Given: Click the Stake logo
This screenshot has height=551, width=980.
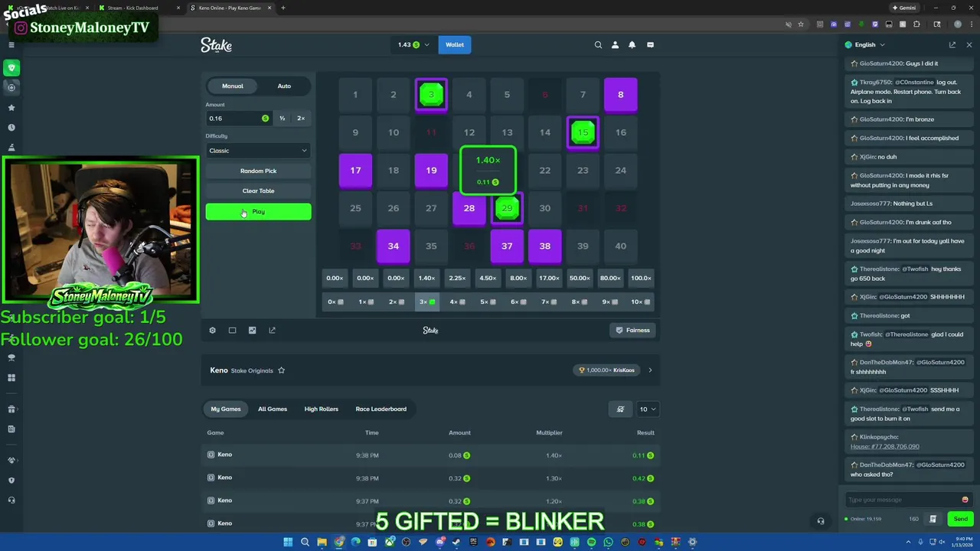Looking at the screenshot, I should pyautogui.click(x=216, y=45).
